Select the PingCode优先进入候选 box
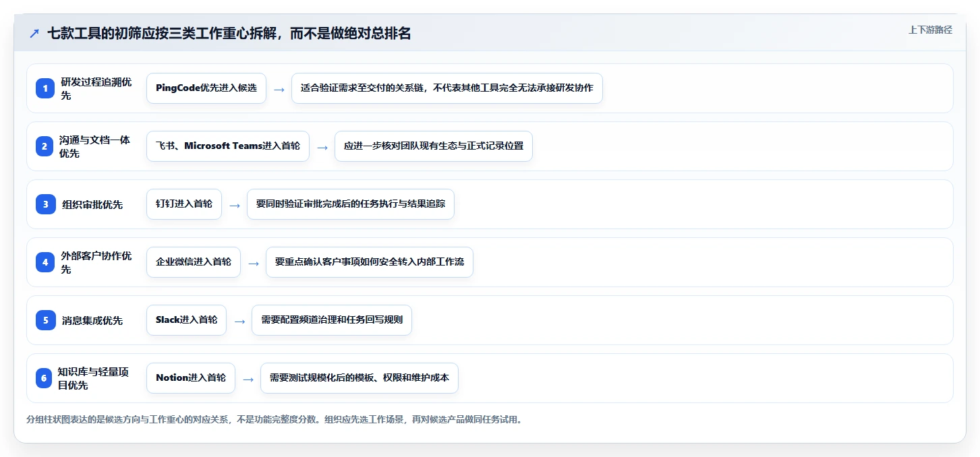Viewport: 980px width, 457px height. (206, 88)
